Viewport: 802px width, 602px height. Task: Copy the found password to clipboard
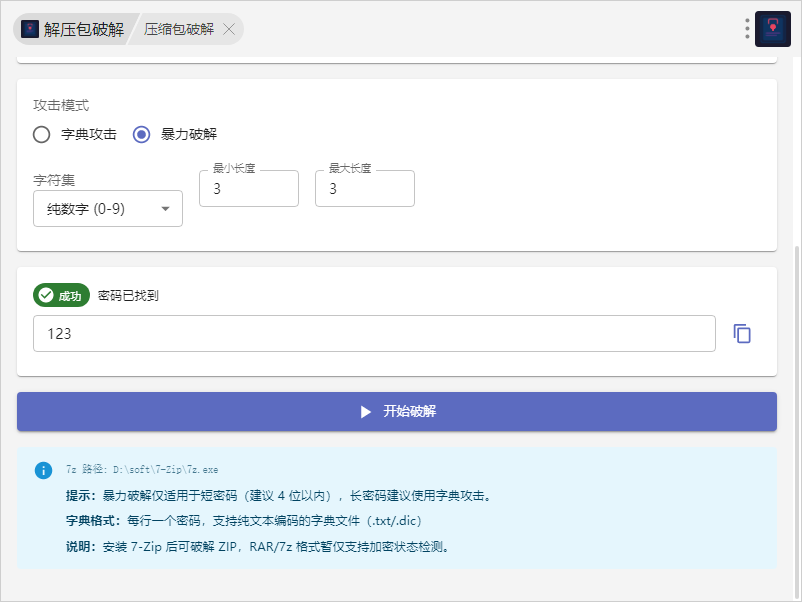[x=742, y=334]
